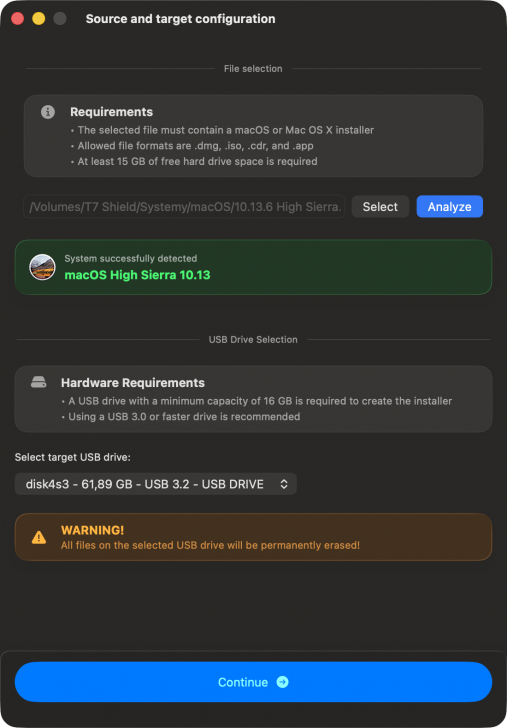Click the drive icon beside Hardware Requirements
The height and width of the screenshot is (728, 507).
pos(39,383)
